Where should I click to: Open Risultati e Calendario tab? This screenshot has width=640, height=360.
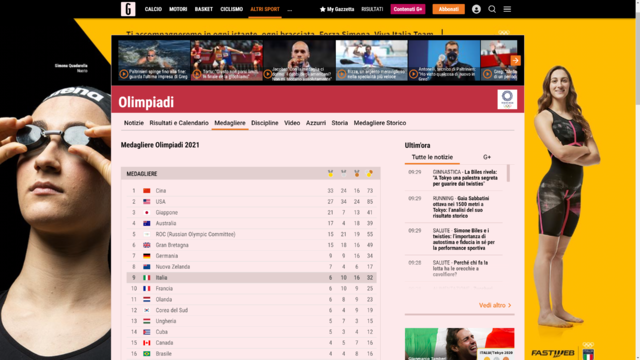[179, 123]
